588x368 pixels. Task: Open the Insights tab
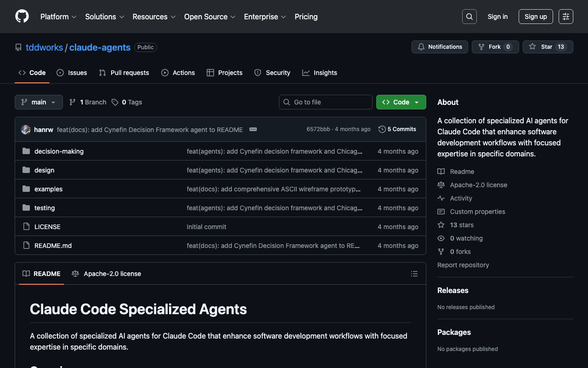point(320,73)
